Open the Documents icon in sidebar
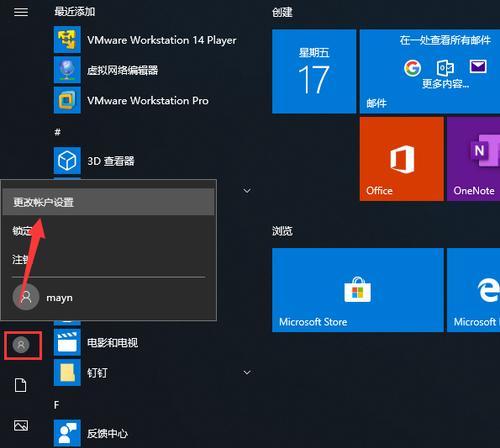The width and height of the screenshot is (500, 448). pyautogui.click(x=21, y=385)
